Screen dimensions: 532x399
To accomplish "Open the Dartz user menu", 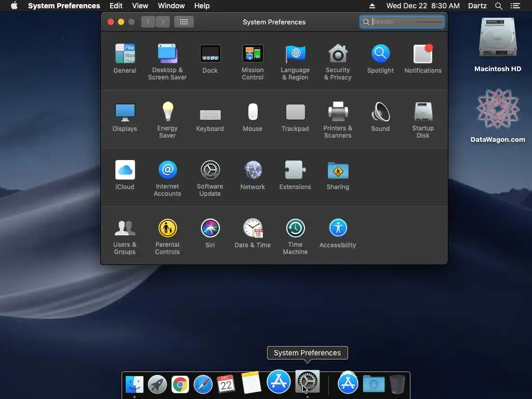I will point(477,6).
